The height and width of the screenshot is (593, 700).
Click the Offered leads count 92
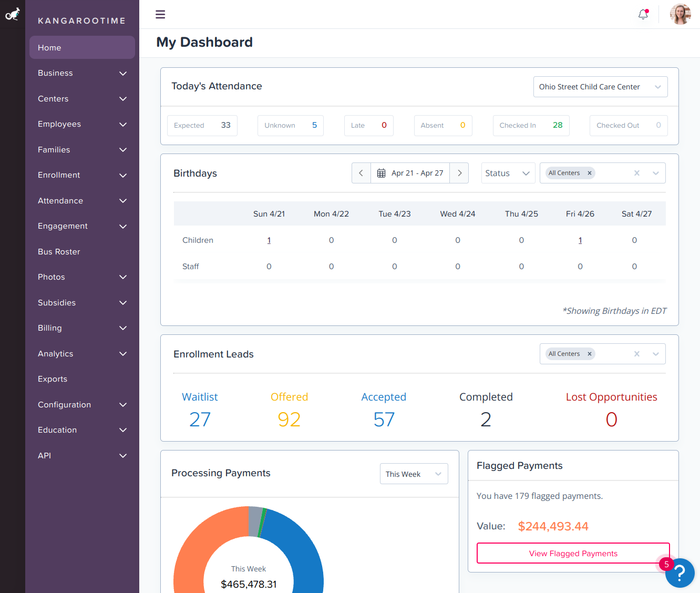click(x=289, y=420)
